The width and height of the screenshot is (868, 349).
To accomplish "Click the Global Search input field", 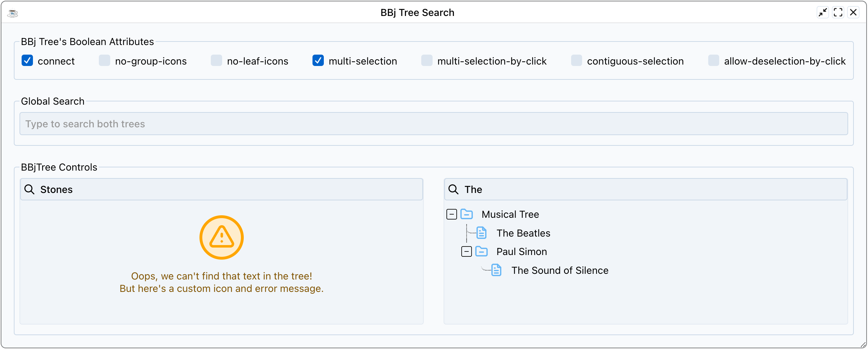I will tap(434, 123).
